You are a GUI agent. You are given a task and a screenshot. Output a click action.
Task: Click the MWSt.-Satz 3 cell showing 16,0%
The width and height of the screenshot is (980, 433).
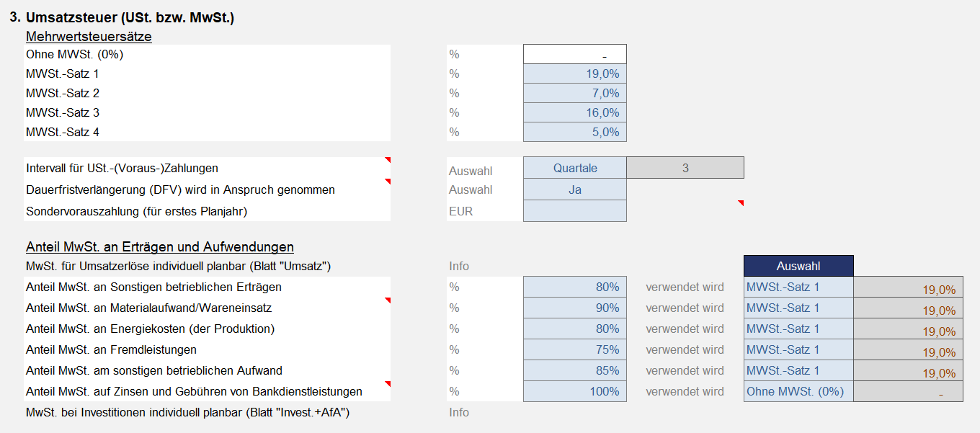[x=575, y=112]
